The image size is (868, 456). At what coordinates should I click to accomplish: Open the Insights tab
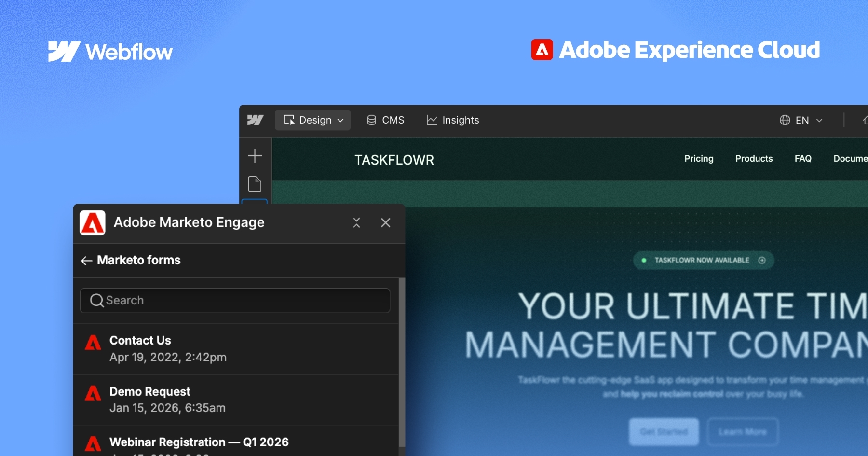[x=452, y=120]
